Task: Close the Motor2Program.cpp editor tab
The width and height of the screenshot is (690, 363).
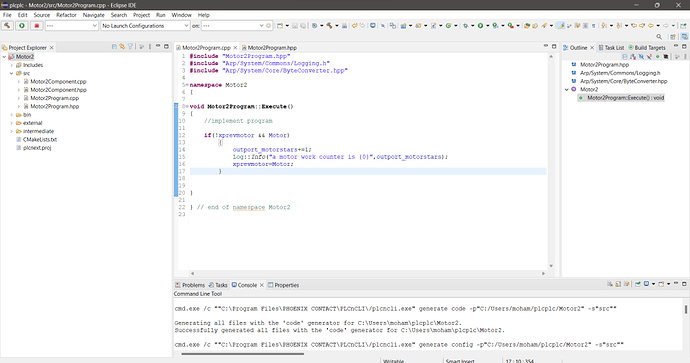Action: click(x=235, y=48)
